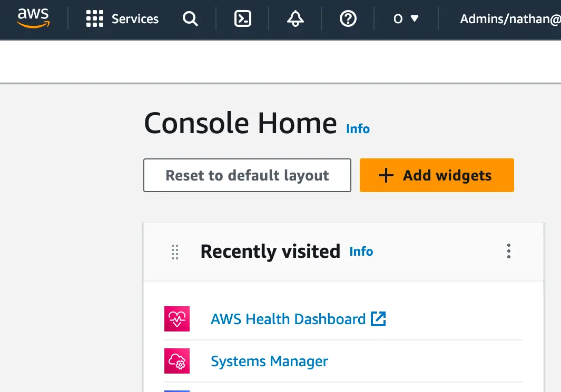
Task: Grab the Recently visited widget drag handle
Action: pyautogui.click(x=175, y=252)
